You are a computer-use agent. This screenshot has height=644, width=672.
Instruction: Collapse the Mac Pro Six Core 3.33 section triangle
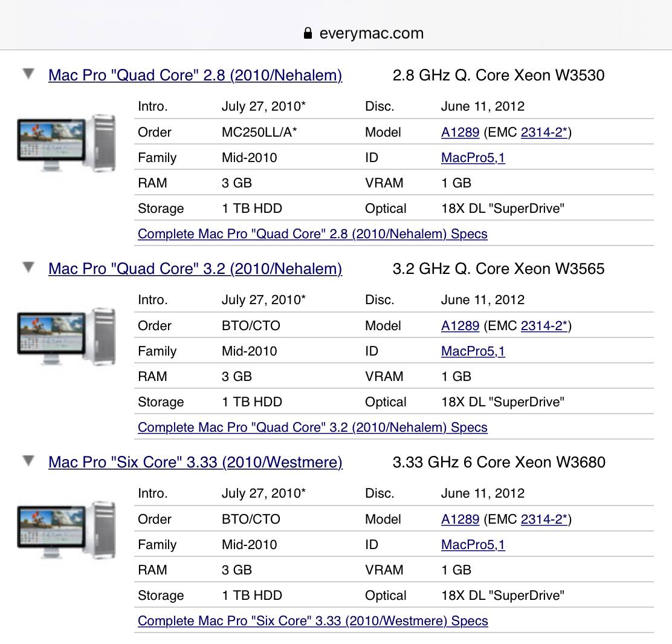pos(29,461)
